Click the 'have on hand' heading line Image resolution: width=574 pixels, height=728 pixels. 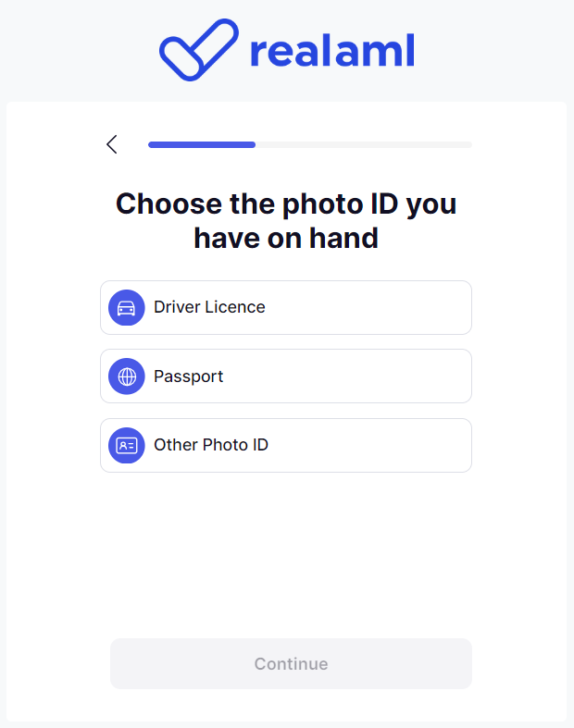(286, 239)
